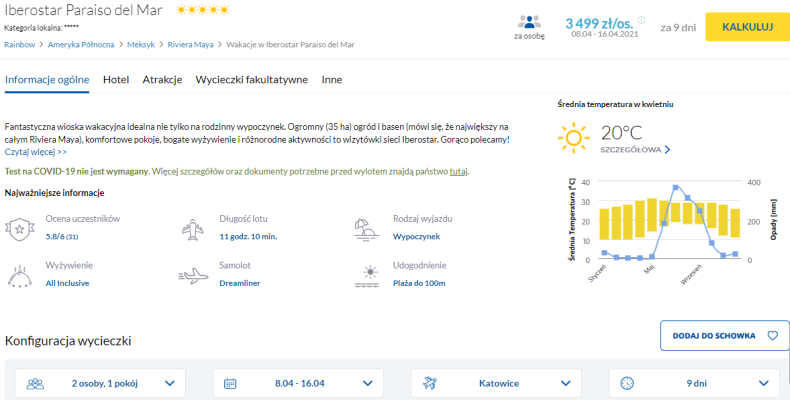Click the Maj label on chart axis
790x400 pixels.
point(649,270)
